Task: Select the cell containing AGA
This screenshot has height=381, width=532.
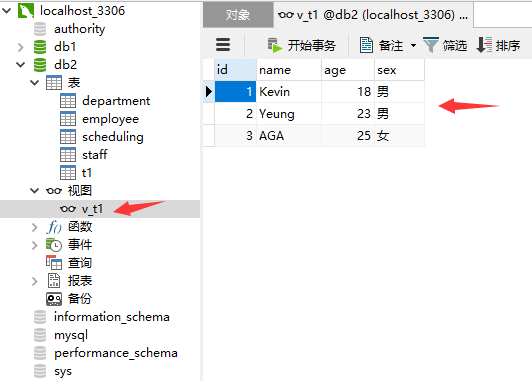Action: (289, 136)
